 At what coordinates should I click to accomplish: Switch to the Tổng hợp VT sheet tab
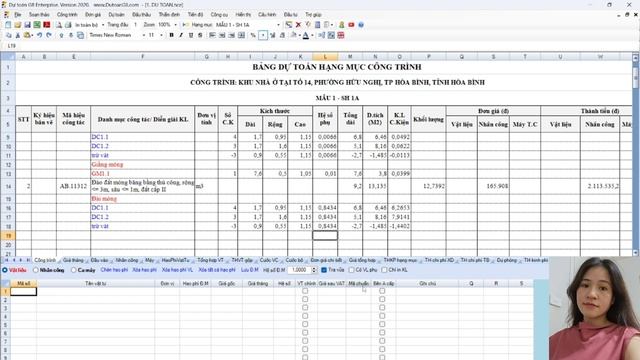click(210, 260)
